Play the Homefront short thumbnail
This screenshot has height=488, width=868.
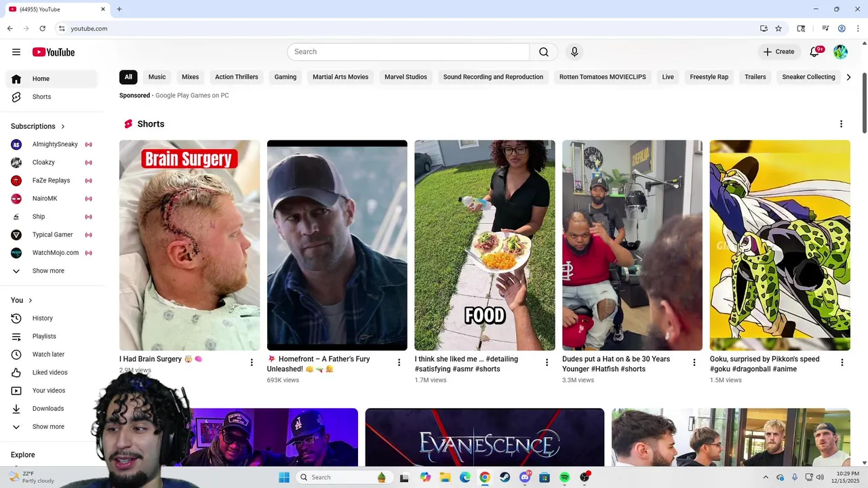click(337, 245)
